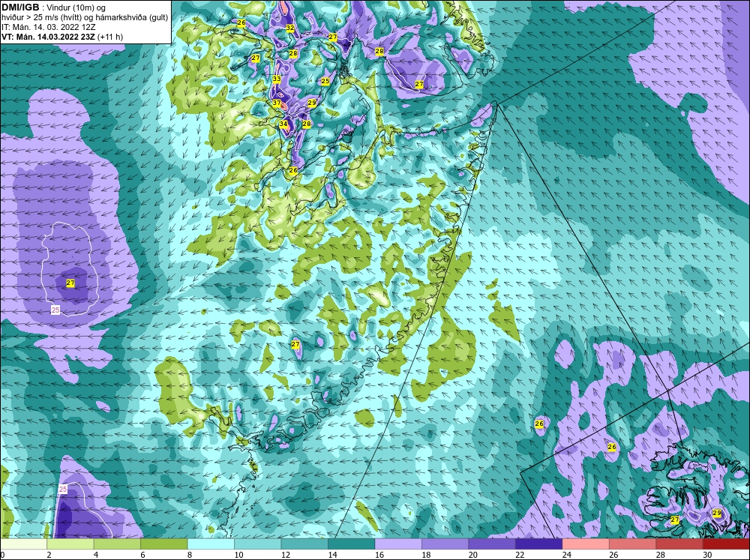Click the legend scale number 16

point(379,555)
